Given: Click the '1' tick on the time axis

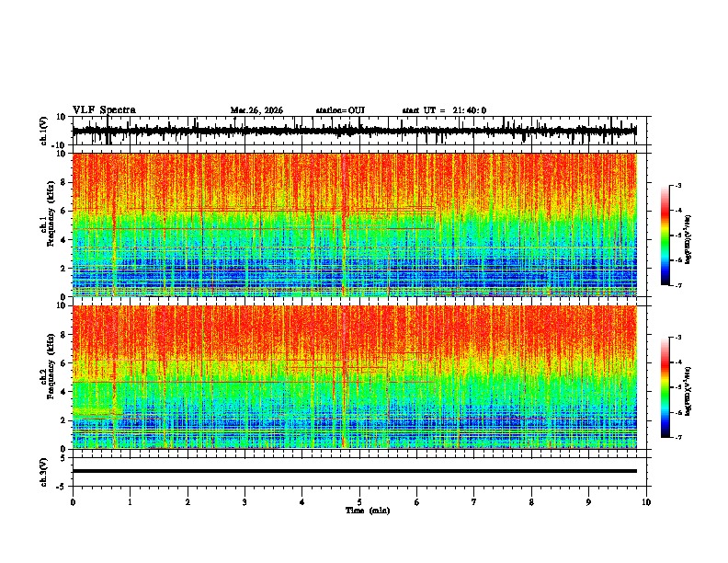Looking at the screenshot, I should (130, 502).
